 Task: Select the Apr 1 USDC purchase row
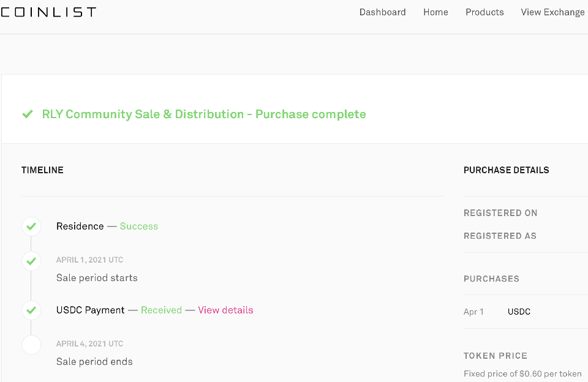click(x=497, y=312)
